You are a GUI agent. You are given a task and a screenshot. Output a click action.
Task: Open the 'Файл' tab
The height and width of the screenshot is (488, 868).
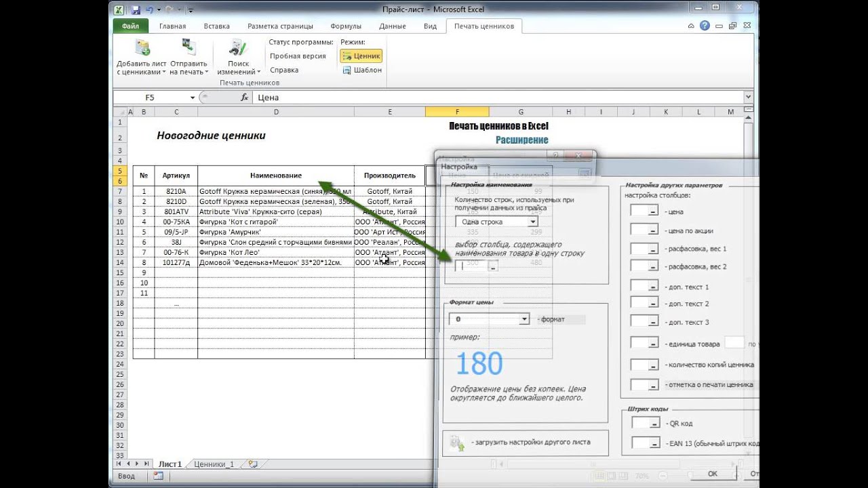131,26
